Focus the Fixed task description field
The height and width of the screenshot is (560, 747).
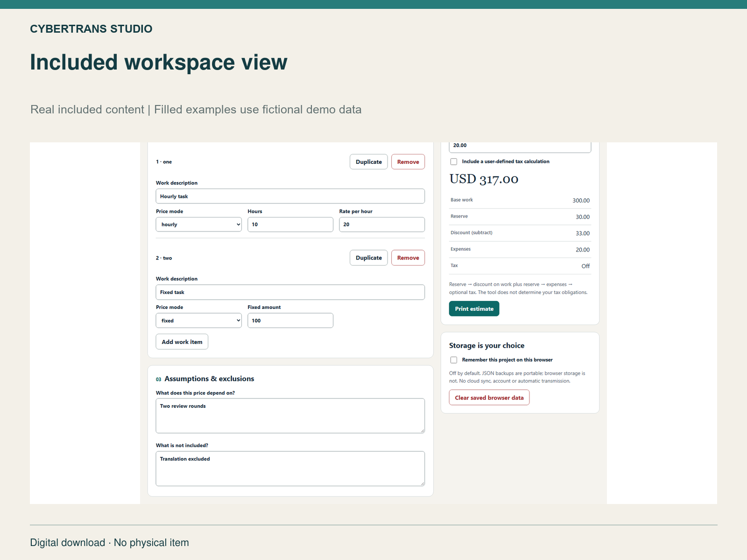click(290, 292)
